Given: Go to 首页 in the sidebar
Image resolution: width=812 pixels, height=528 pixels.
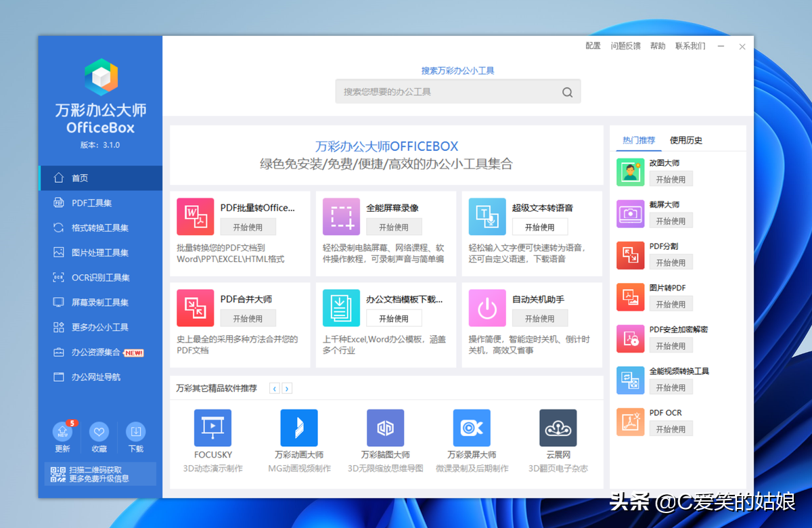Looking at the screenshot, I should [x=100, y=178].
